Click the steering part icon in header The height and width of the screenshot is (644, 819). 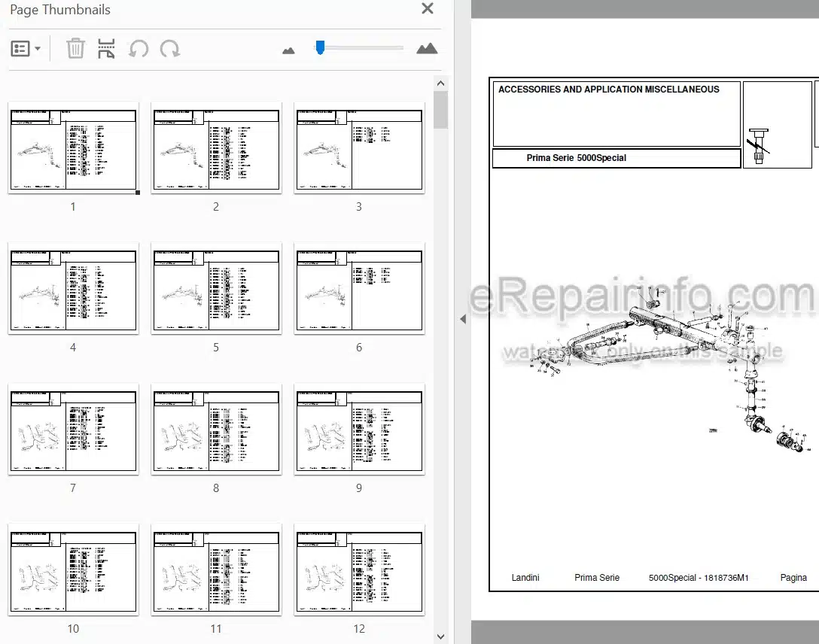pyautogui.click(x=759, y=146)
